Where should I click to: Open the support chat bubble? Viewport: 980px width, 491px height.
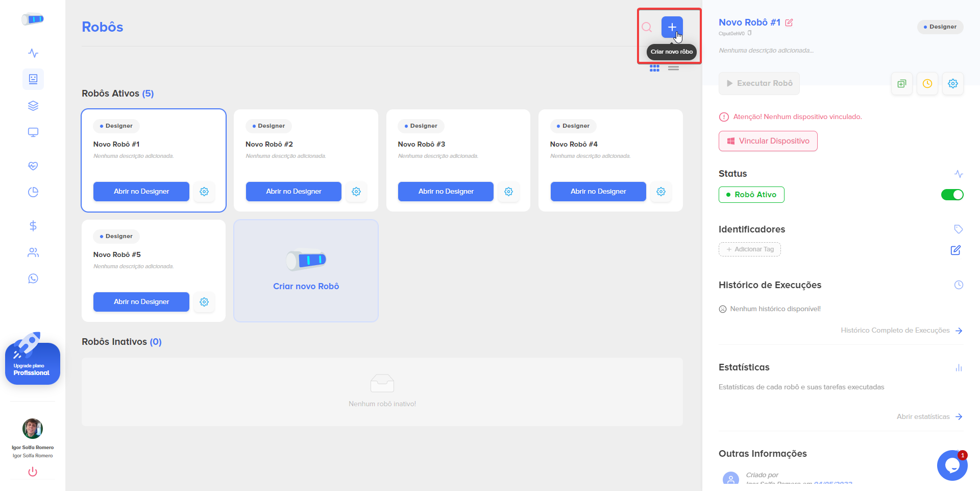[x=951, y=465]
